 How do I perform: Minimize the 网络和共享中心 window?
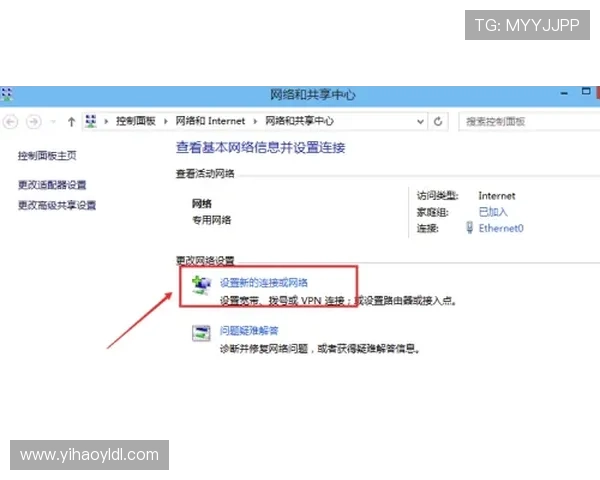coord(564,93)
